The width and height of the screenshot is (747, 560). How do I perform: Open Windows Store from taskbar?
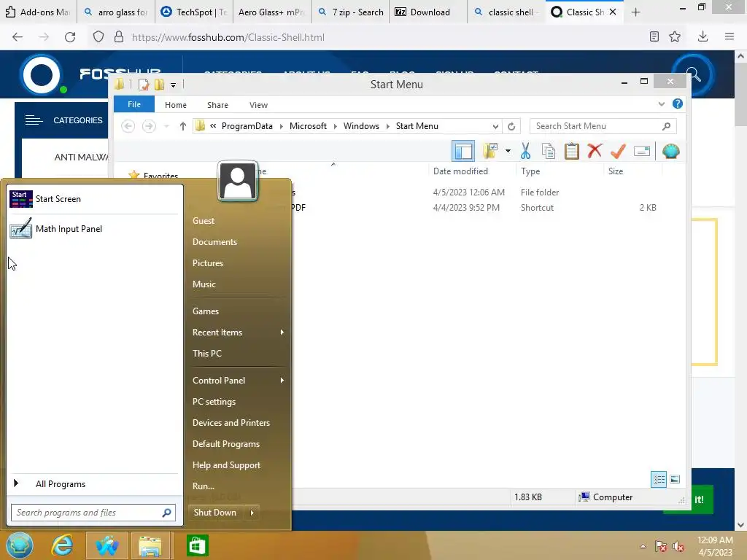coord(197,545)
